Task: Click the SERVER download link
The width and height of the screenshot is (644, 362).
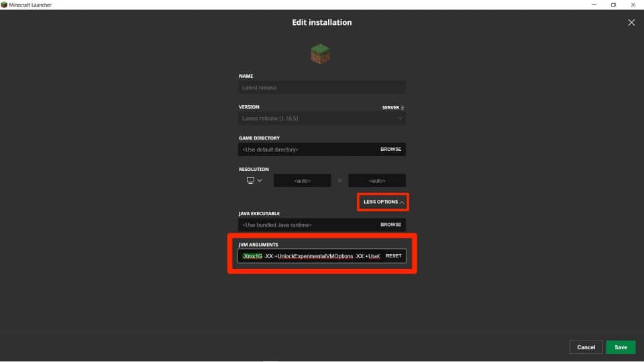Action: click(393, 107)
